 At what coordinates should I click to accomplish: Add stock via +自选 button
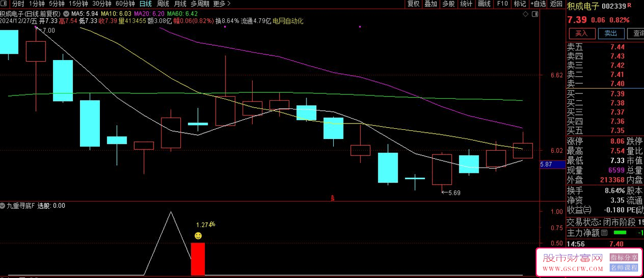[x=538, y=3]
